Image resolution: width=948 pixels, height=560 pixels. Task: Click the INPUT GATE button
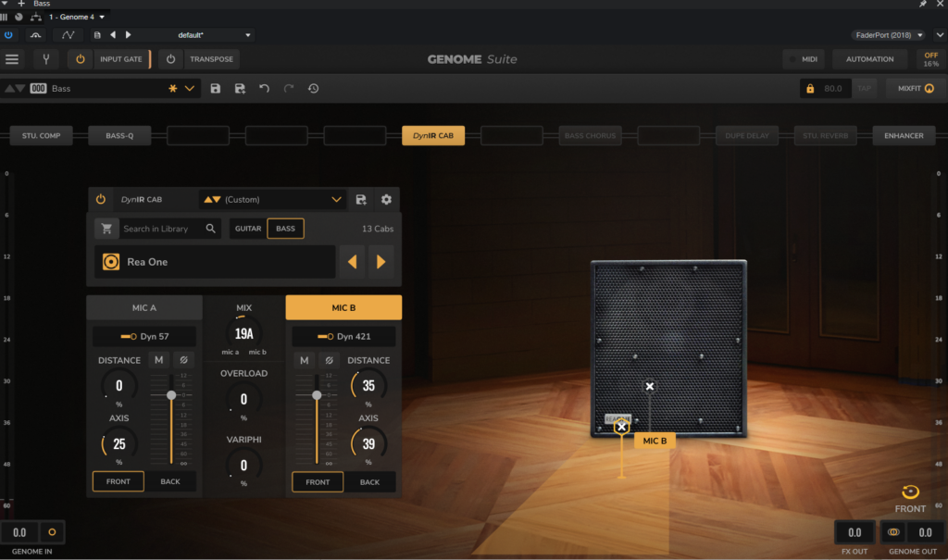click(x=121, y=59)
